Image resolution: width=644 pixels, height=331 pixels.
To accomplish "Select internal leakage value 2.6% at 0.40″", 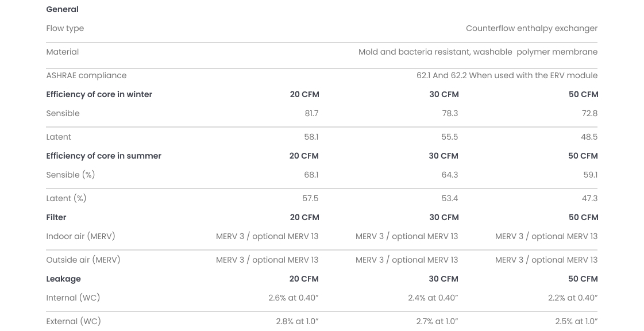I will point(293,298).
